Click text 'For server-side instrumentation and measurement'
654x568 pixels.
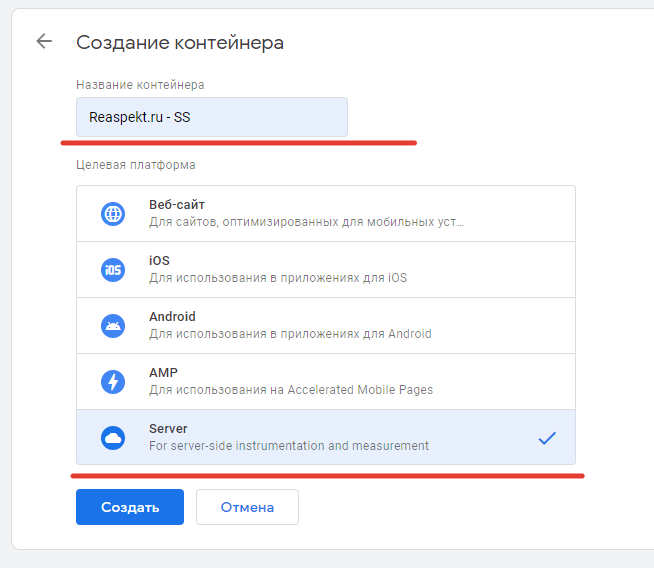point(289,446)
